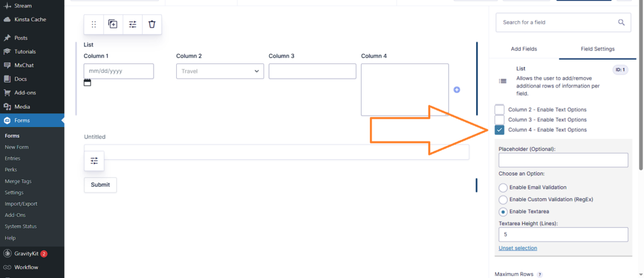Click the Workflow infinity icon
This screenshot has width=644, height=278.
click(7, 267)
